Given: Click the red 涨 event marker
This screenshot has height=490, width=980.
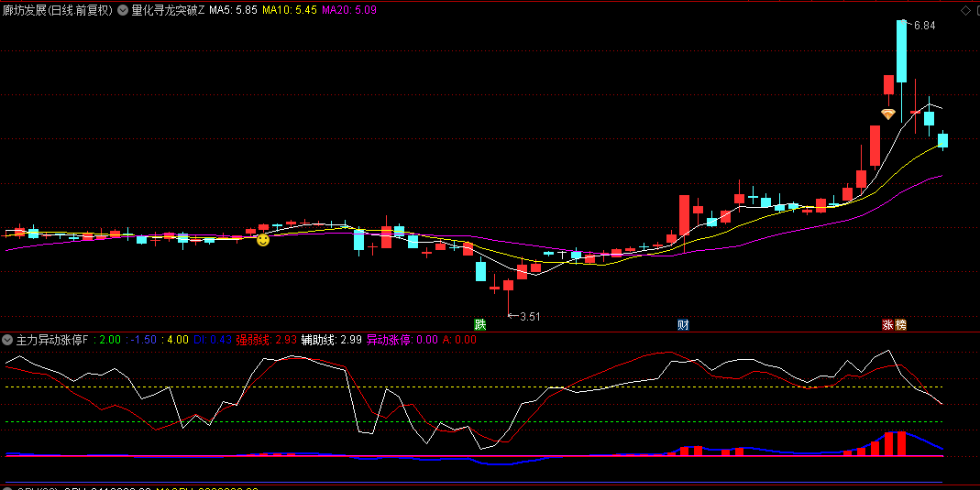Looking at the screenshot, I should [x=887, y=324].
